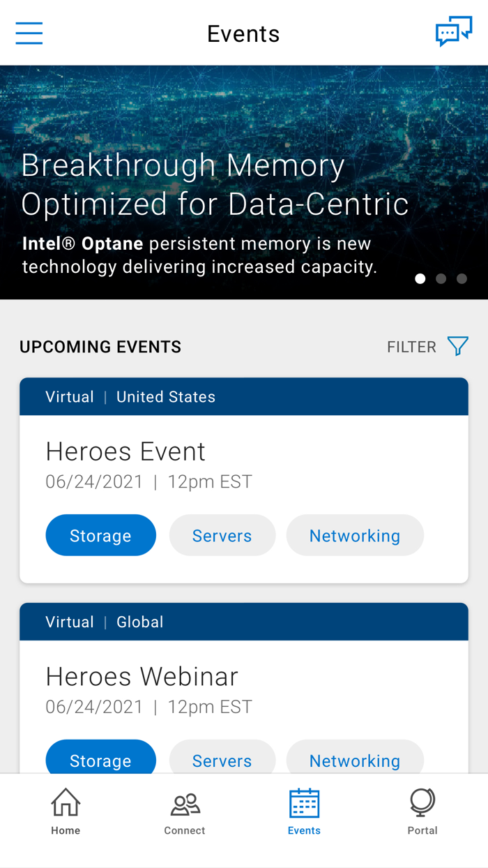Switch to the Home tab
Screen dimensions: 488x868
(x=65, y=811)
